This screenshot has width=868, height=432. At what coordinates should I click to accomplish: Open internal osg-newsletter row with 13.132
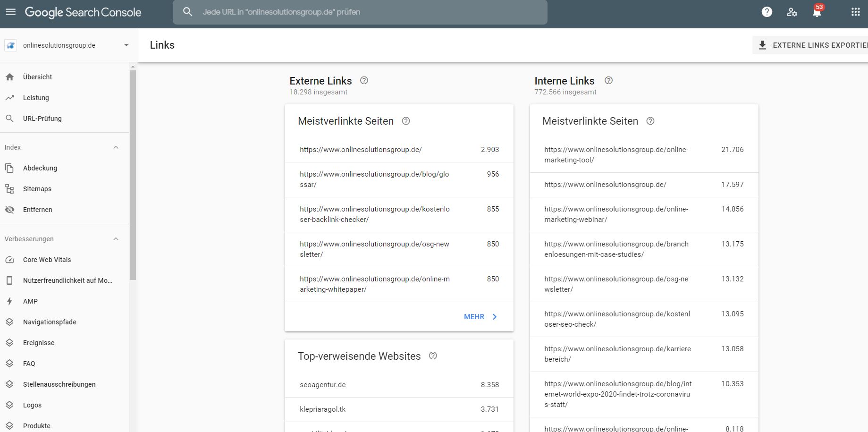(x=644, y=284)
